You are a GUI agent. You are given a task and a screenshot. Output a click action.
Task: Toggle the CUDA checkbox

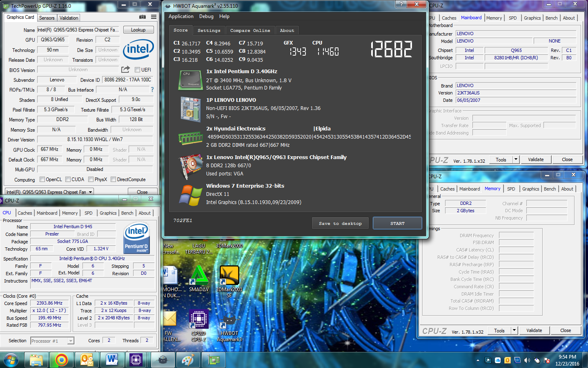click(x=68, y=179)
